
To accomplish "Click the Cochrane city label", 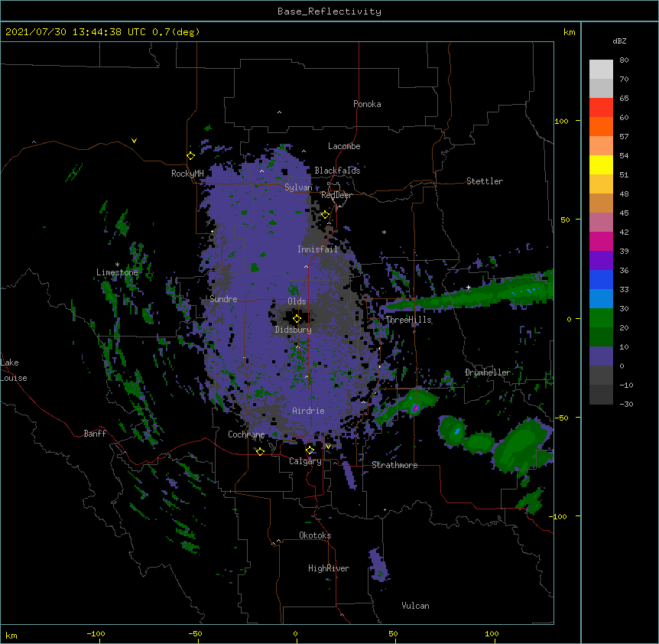I will (x=246, y=434).
